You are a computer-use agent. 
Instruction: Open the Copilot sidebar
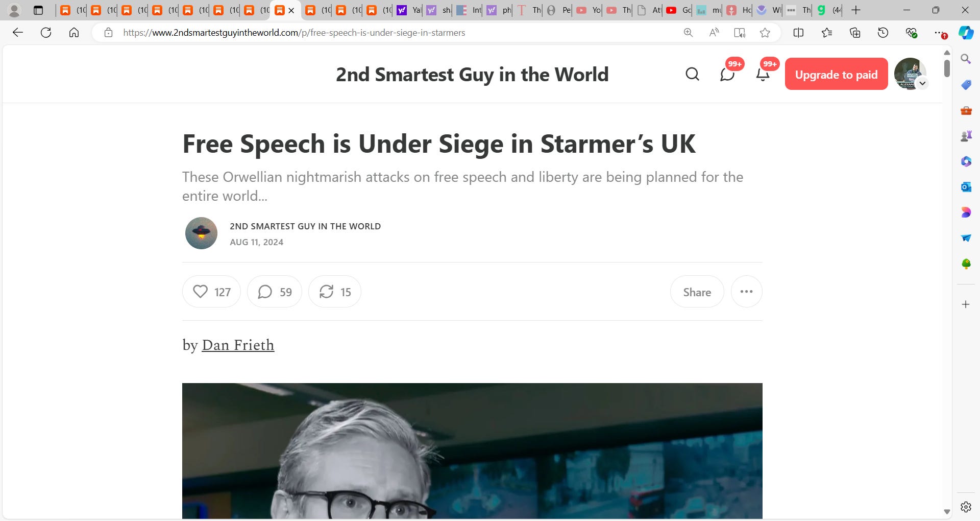tap(966, 33)
